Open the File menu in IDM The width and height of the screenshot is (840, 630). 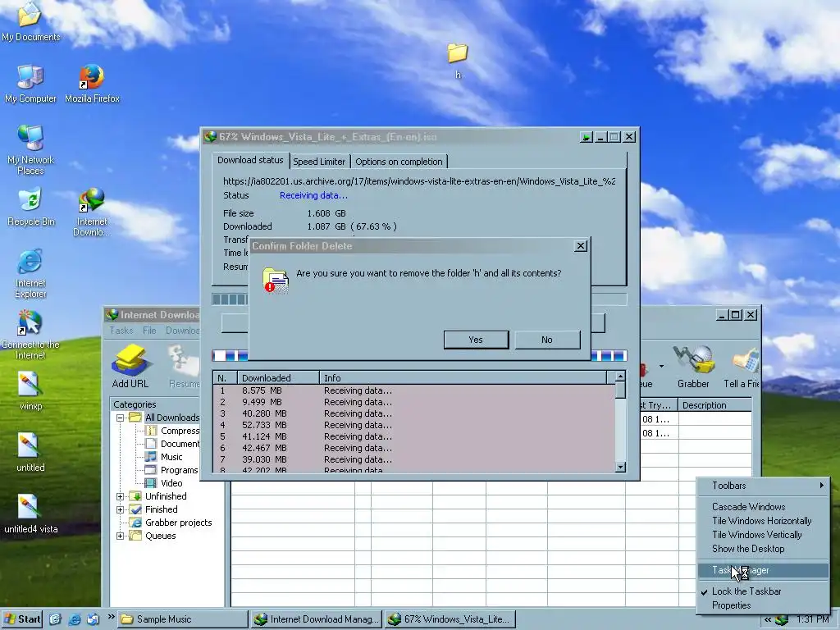(149, 331)
